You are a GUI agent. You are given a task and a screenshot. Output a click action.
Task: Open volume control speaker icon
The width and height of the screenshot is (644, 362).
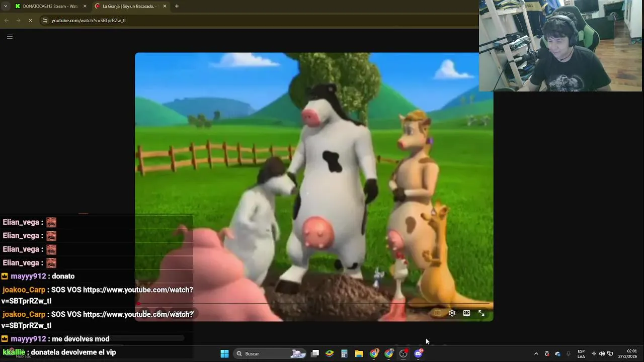click(602, 354)
